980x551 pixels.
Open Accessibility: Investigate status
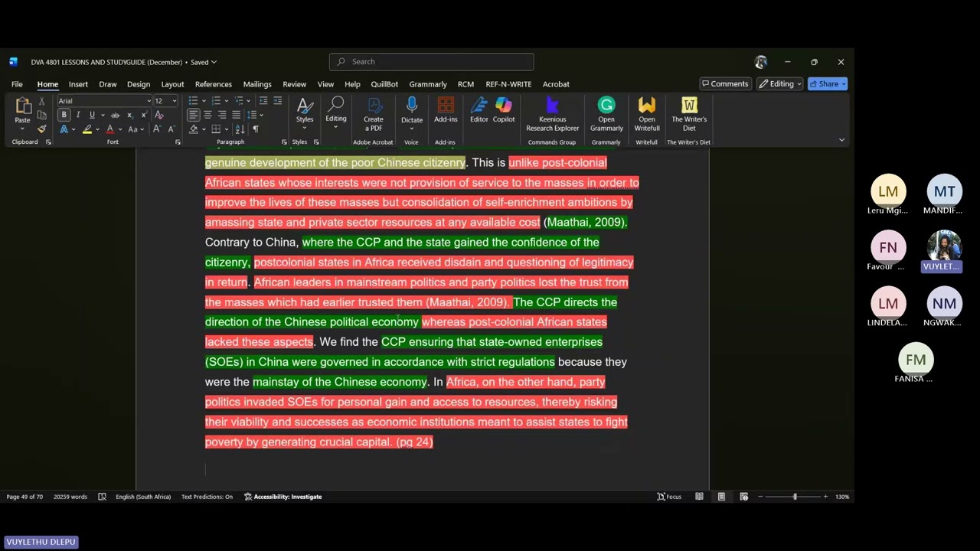[283, 497]
